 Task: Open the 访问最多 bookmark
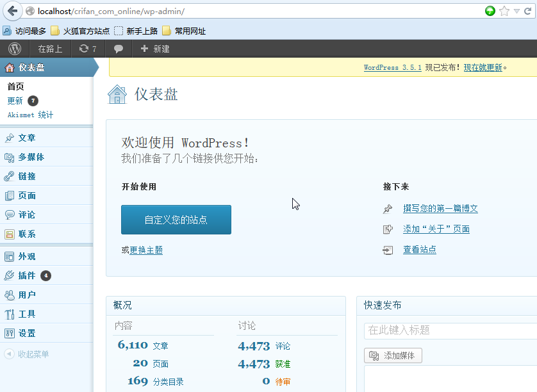(24, 31)
